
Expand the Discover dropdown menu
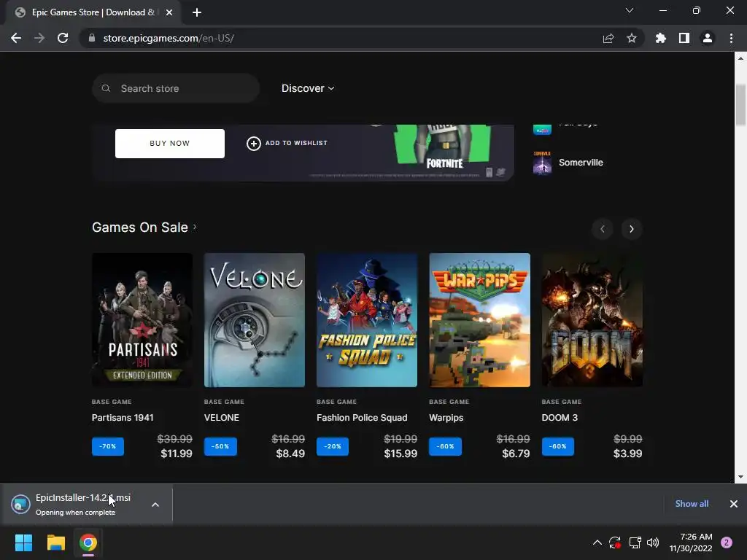(308, 88)
